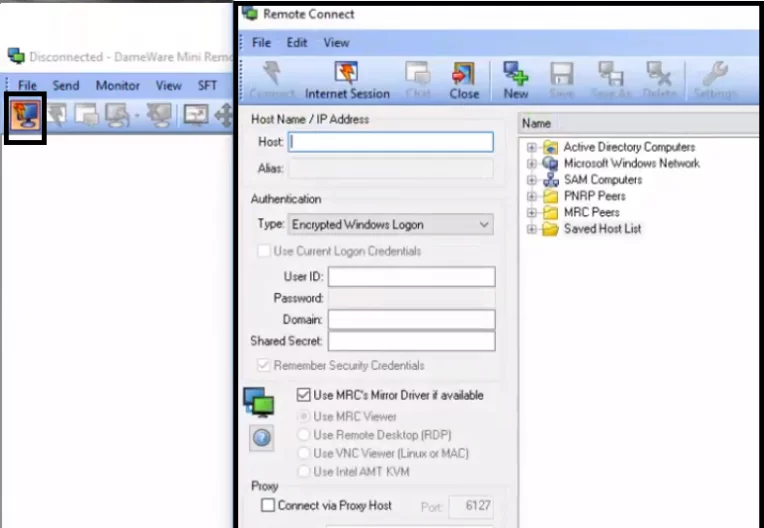Click the Active Directory Computers icon

pos(550,147)
